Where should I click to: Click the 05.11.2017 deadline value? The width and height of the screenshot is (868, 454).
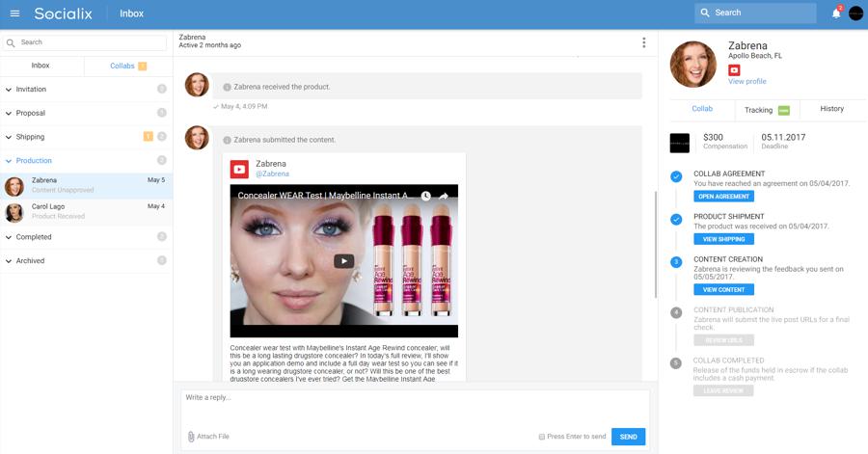tap(783, 137)
